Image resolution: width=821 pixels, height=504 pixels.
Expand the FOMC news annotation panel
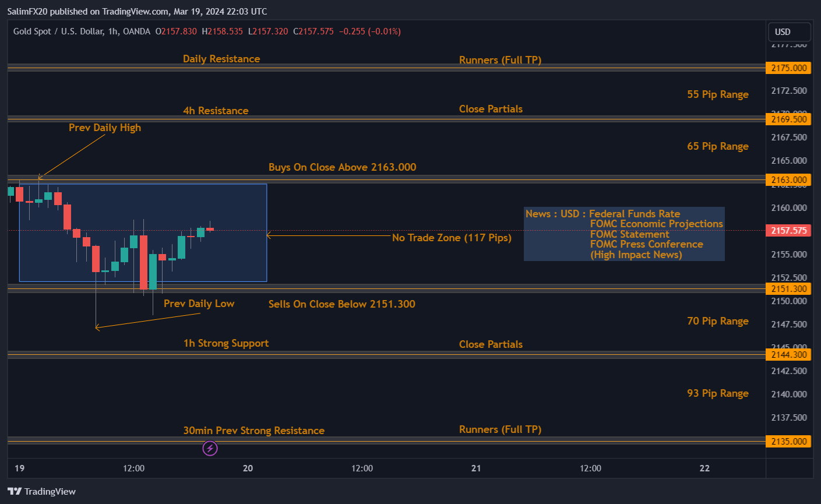[x=624, y=234]
